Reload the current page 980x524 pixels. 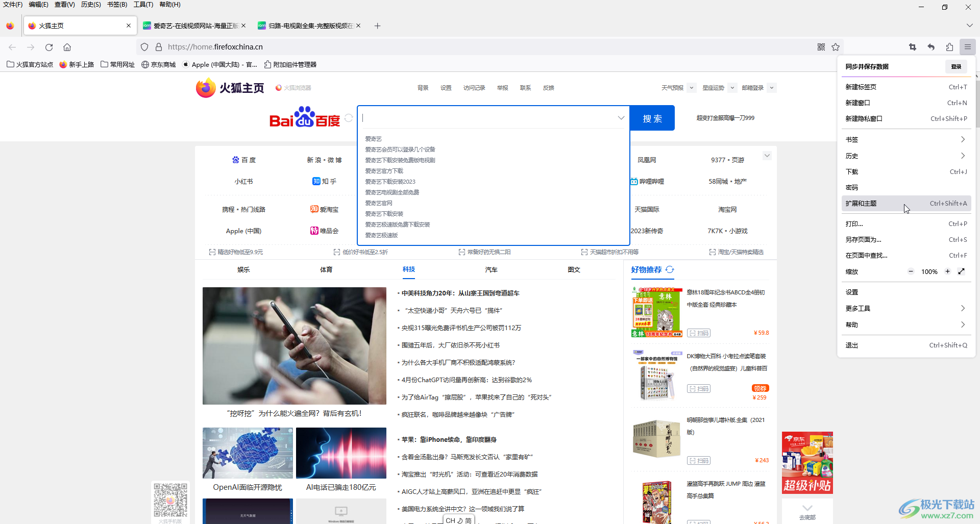coord(49,47)
